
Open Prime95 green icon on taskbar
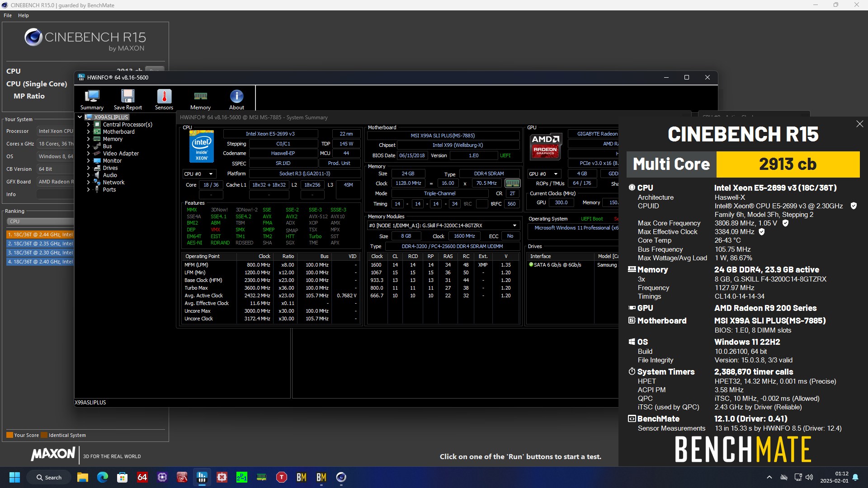pos(242,477)
